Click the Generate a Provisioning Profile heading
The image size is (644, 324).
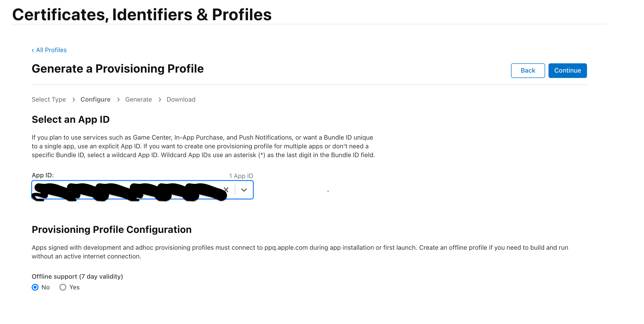click(118, 69)
